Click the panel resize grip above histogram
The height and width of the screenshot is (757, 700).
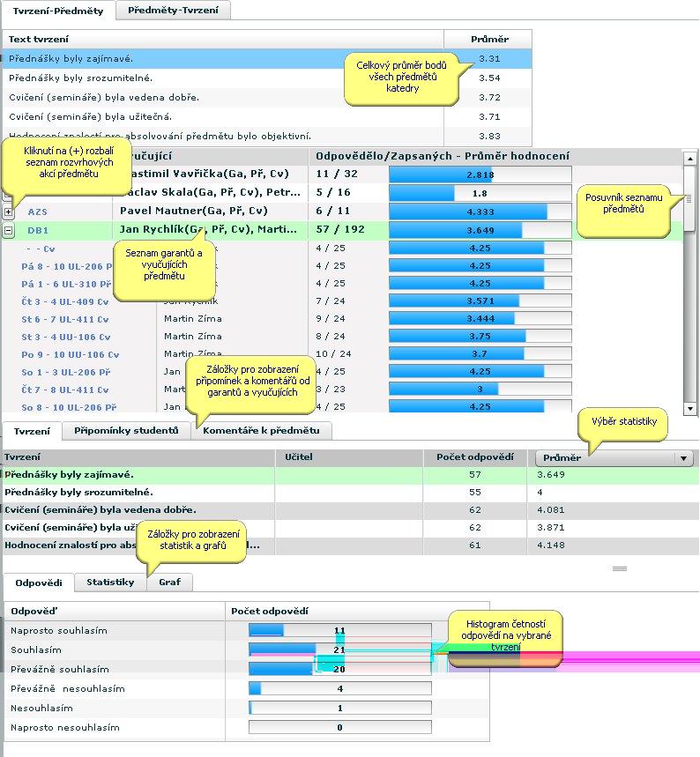[x=619, y=568]
